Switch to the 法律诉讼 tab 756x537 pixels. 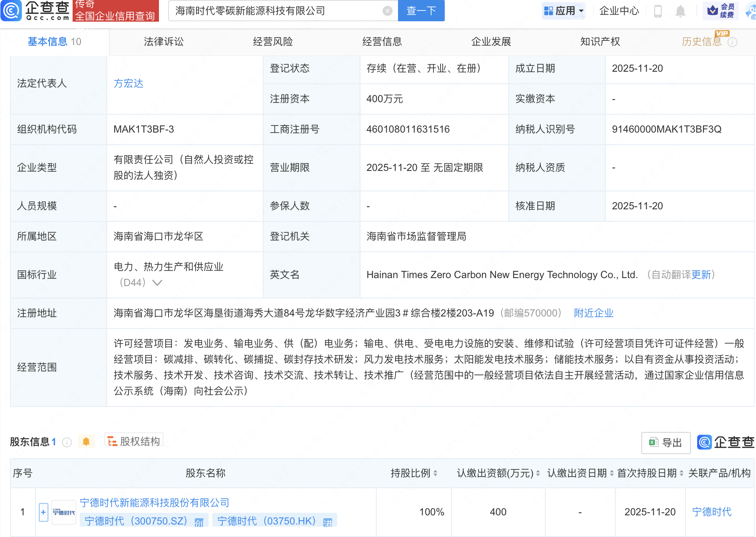click(164, 42)
